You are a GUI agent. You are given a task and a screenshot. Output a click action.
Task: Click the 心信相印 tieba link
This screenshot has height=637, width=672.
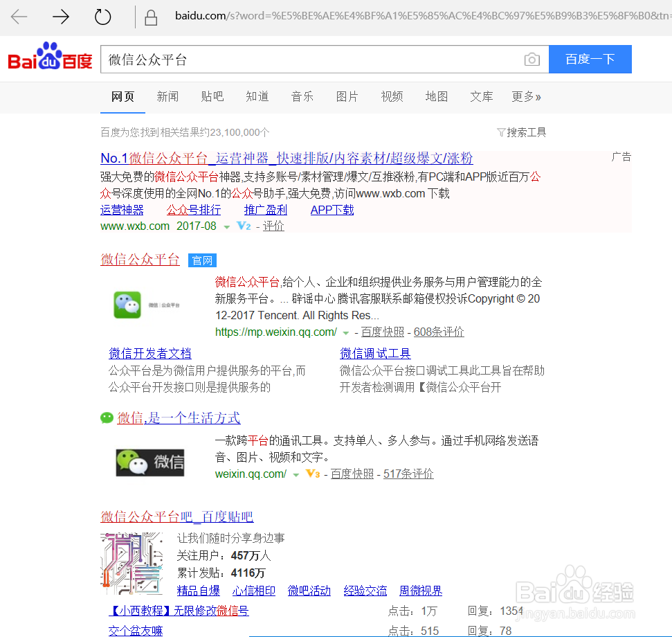(x=254, y=591)
